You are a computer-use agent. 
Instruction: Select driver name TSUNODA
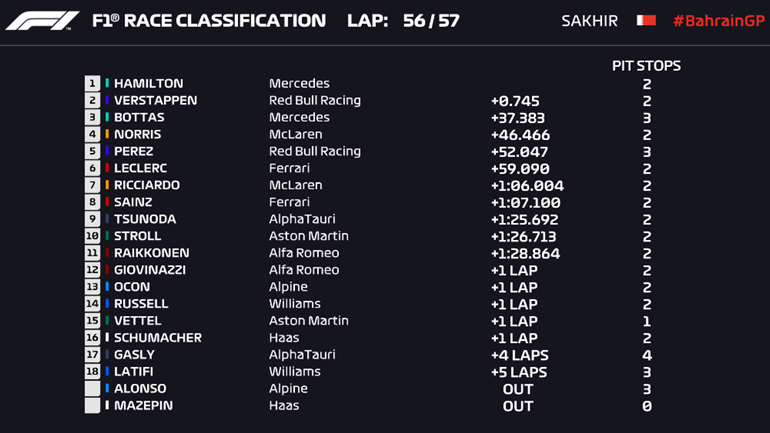[145, 220]
